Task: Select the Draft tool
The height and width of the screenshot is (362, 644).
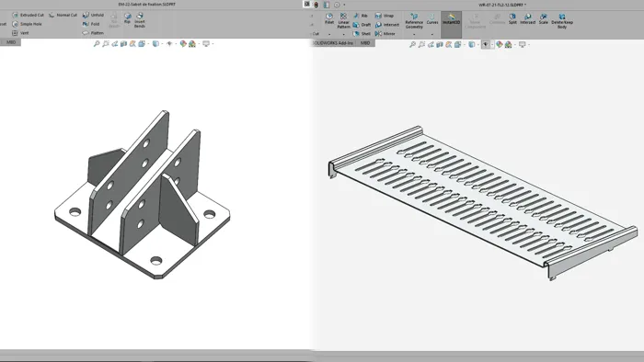Action: point(362,25)
